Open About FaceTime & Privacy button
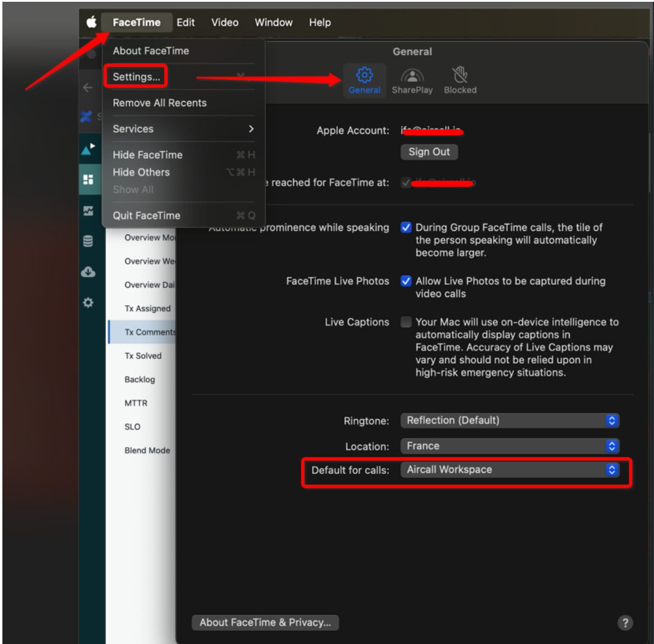This screenshot has height=644, width=654. point(265,622)
